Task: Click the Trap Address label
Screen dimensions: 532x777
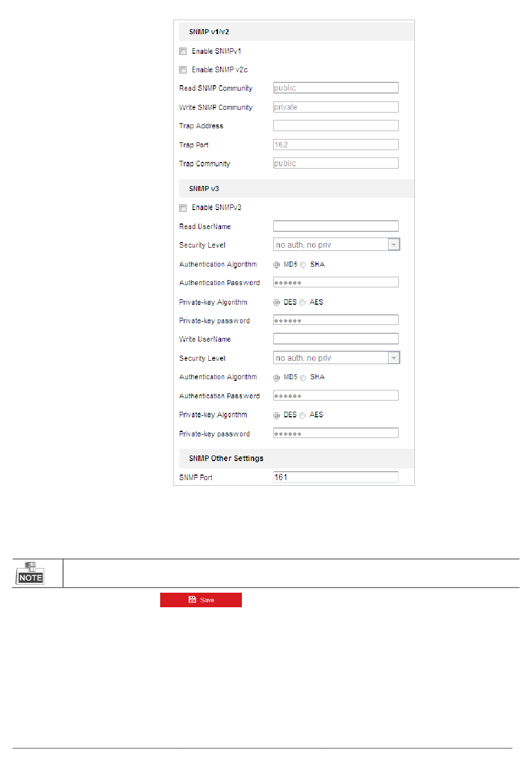Action: [201, 126]
